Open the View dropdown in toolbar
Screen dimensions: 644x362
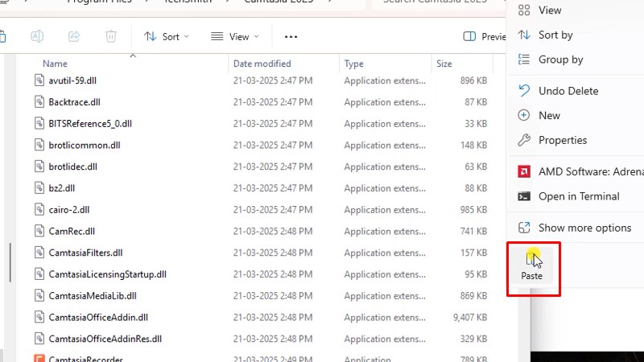tap(235, 36)
